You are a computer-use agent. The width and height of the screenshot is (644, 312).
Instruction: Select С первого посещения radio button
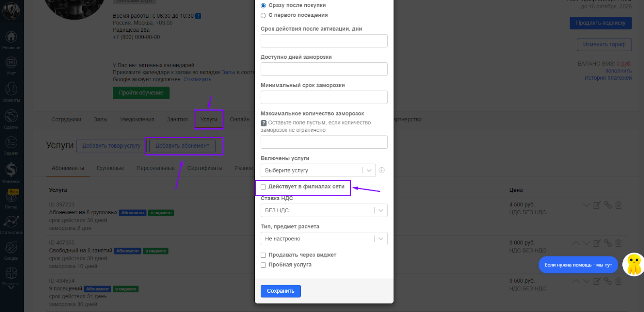[x=263, y=15]
